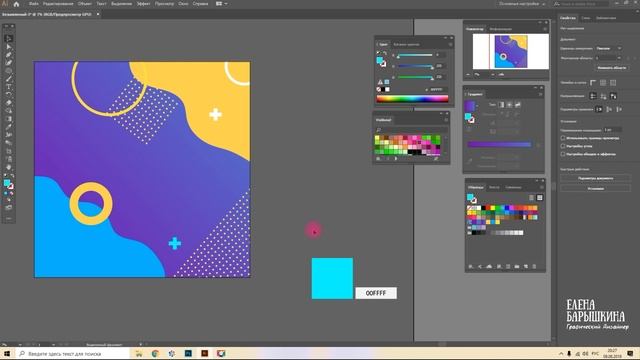Click the None swatch in Color panel

coord(378,89)
